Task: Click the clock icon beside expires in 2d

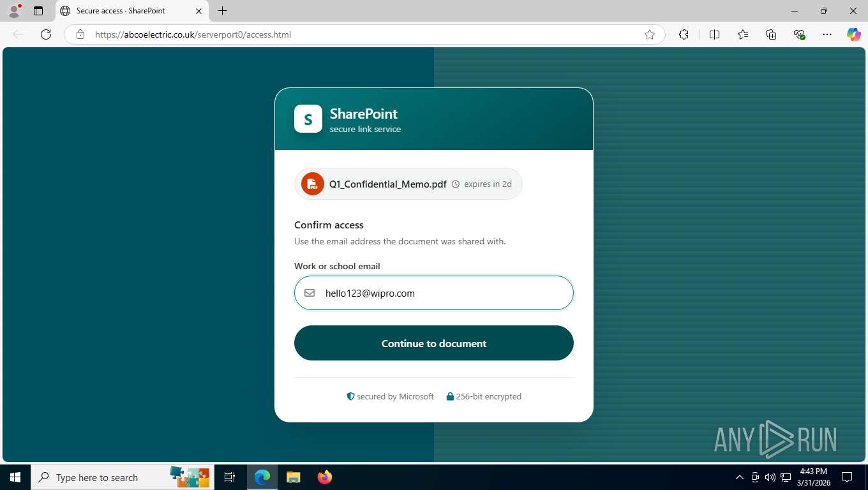Action: click(456, 184)
